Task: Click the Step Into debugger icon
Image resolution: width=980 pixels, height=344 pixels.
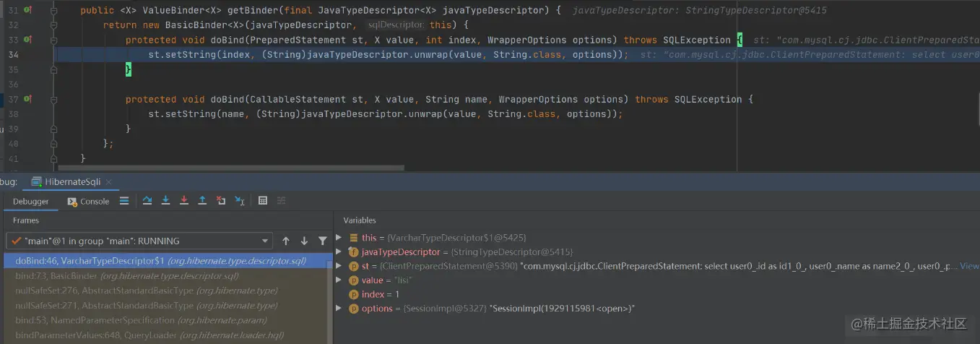Action: tap(166, 201)
